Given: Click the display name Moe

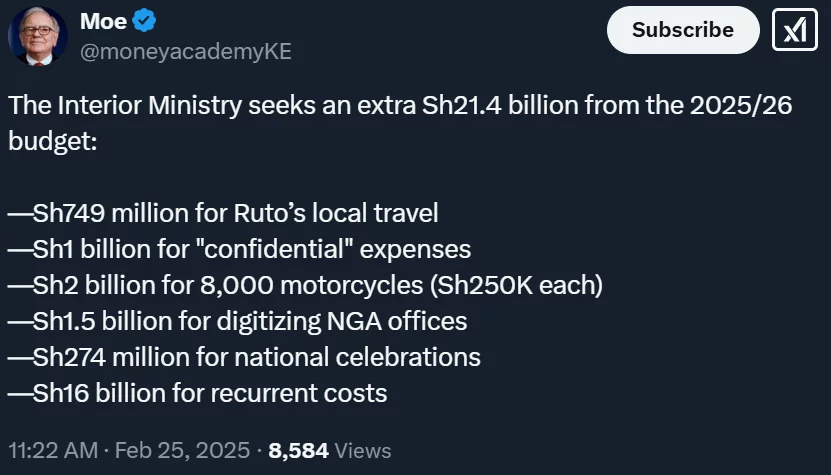Looking at the screenshot, I should click(x=103, y=20).
